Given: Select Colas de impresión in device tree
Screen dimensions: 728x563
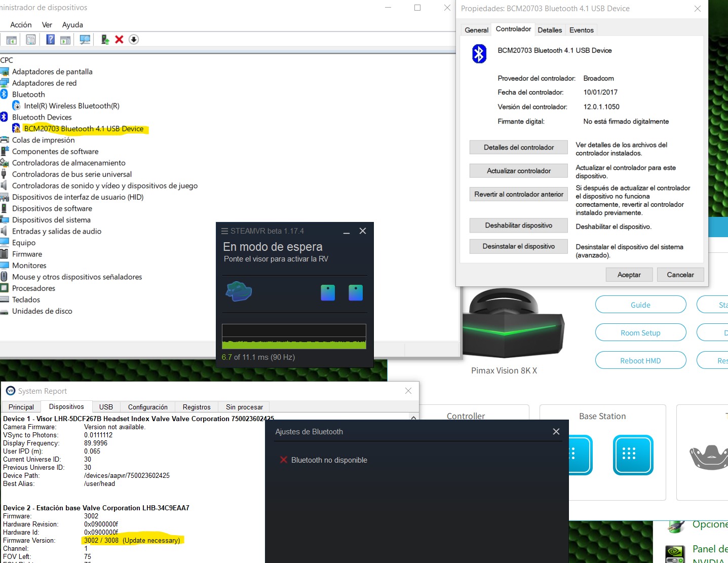Looking at the screenshot, I should [43, 140].
